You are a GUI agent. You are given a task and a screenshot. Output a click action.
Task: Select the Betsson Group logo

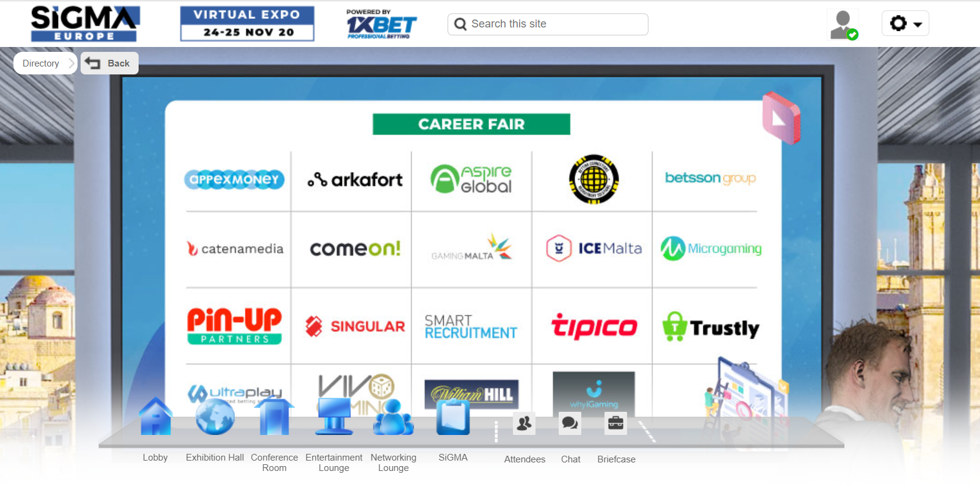coord(710,178)
